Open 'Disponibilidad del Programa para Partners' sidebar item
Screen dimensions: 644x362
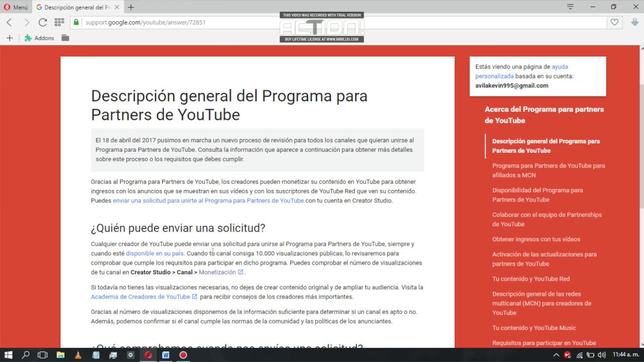point(537,195)
